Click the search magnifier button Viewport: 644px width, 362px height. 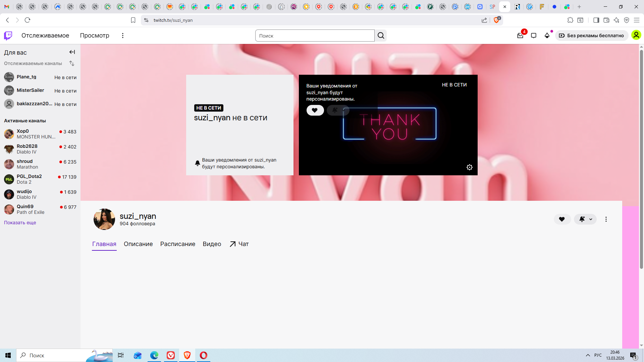(x=381, y=36)
